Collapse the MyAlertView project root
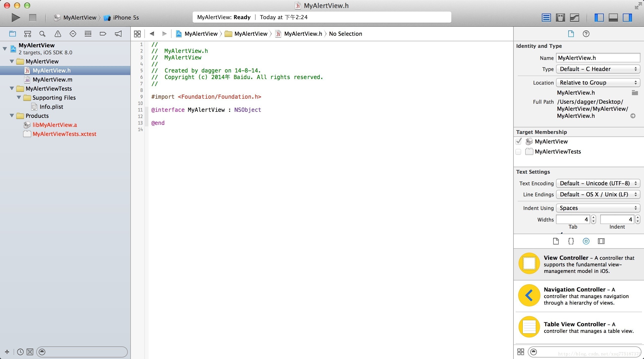Image resolution: width=644 pixels, height=359 pixels. click(x=5, y=49)
